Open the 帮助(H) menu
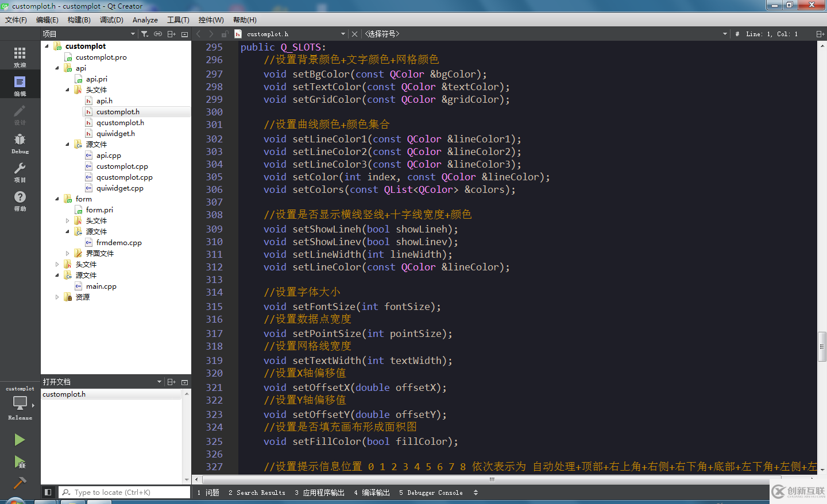This screenshot has height=504, width=827. click(x=245, y=20)
